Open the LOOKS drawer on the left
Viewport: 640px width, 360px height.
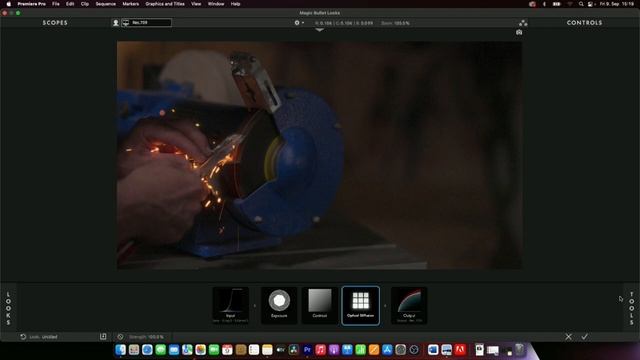pyautogui.click(x=8, y=308)
